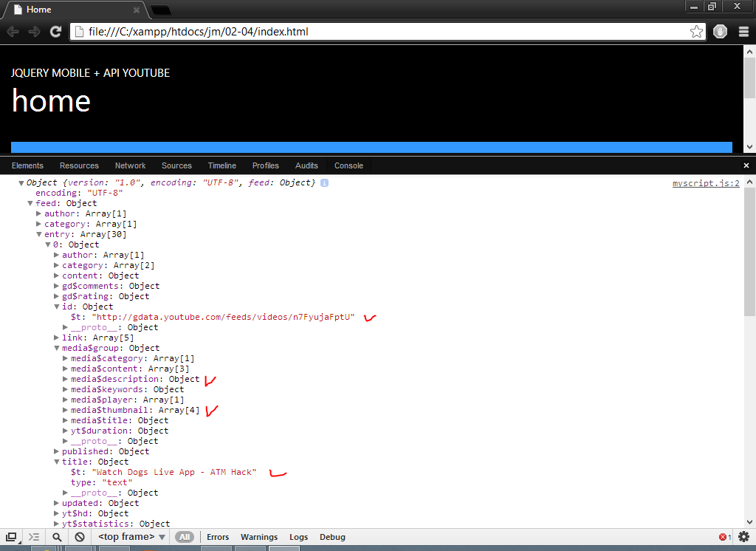Expand the published Object node

pos(56,451)
